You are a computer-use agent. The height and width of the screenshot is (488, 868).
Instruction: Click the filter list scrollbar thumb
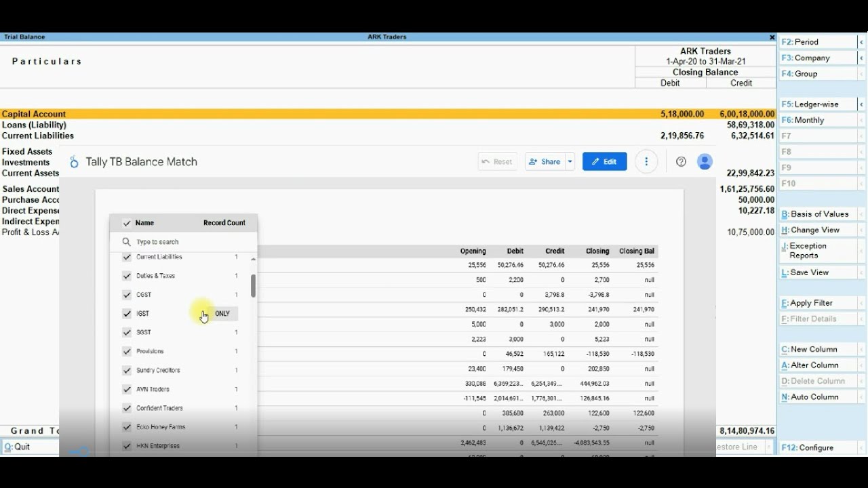(253, 285)
